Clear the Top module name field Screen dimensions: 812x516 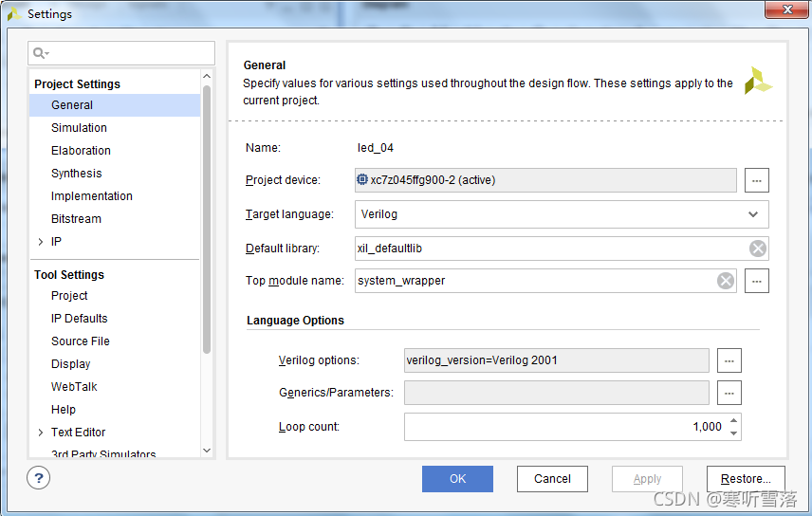726,281
